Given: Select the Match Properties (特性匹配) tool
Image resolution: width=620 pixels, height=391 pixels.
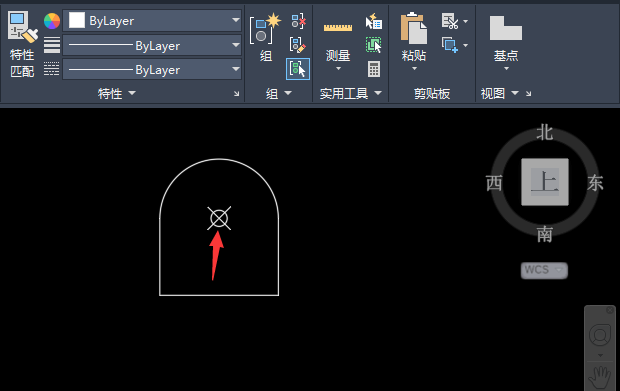Looking at the screenshot, I should 22,44.
